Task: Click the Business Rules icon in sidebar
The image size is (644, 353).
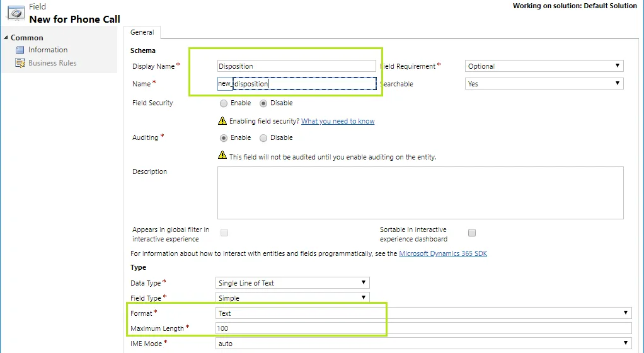Action: (20, 63)
